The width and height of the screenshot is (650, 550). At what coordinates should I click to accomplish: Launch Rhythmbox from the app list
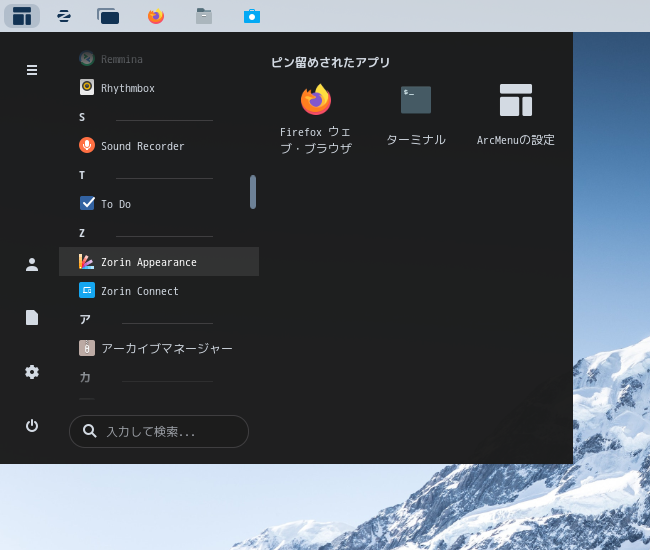(159, 87)
